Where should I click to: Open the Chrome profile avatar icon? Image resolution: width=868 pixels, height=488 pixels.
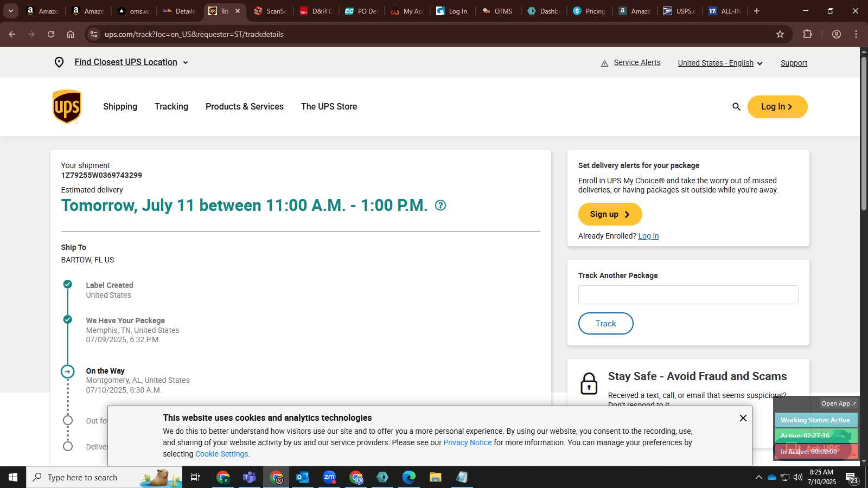[837, 34]
